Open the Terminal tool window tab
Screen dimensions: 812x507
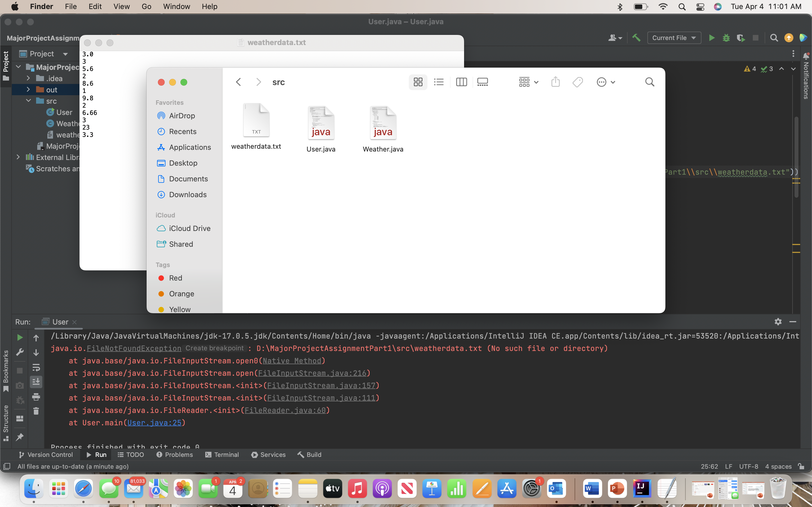point(222,455)
